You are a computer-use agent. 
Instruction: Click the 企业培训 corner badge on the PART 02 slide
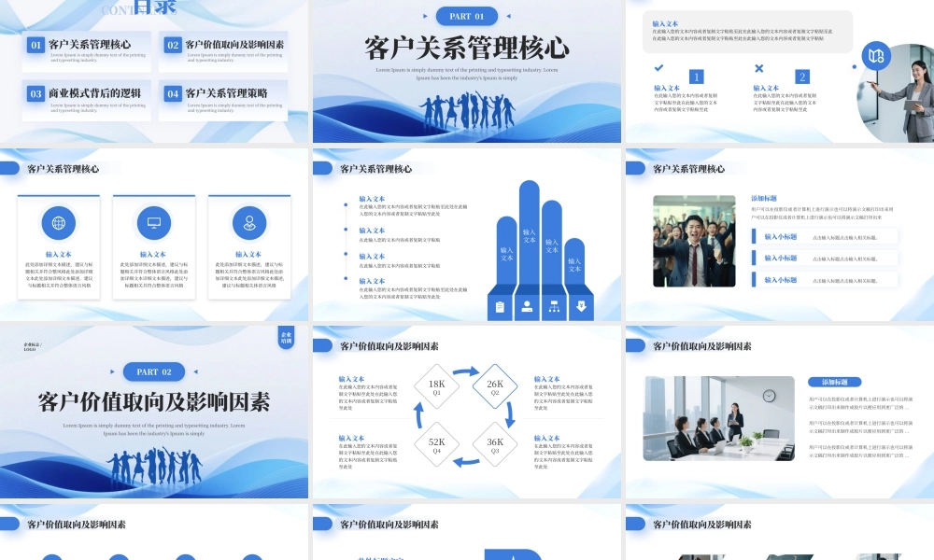286,338
